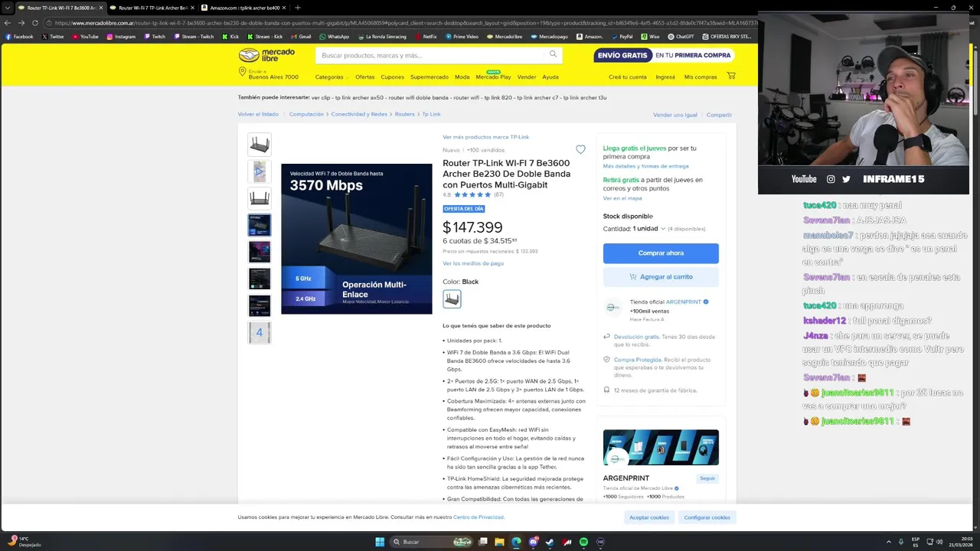Click the Envío gratis primera compra banner

(x=664, y=55)
